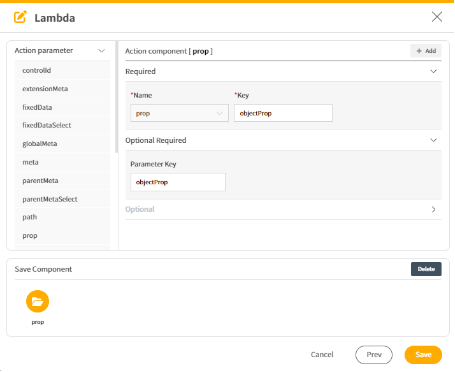455x372 pixels.
Task: Click the plus Add button
Action: pos(426,51)
